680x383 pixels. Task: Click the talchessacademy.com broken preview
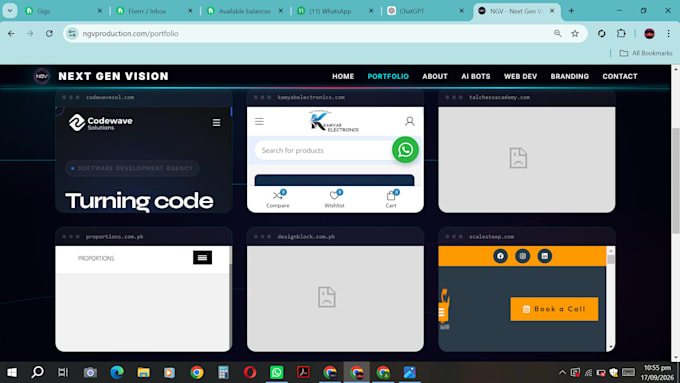[526, 159]
